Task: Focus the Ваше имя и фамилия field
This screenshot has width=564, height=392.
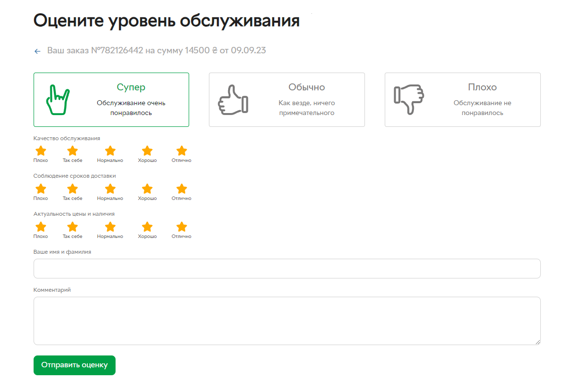Action: click(286, 269)
